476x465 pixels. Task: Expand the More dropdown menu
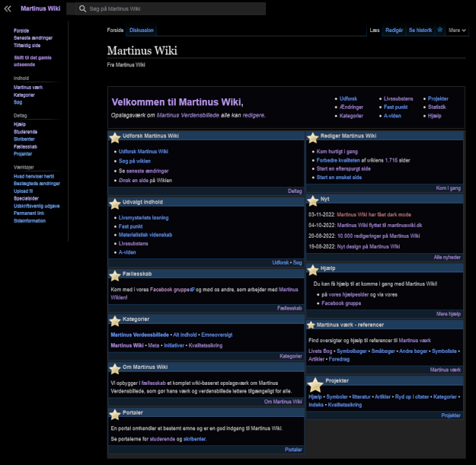(457, 30)
